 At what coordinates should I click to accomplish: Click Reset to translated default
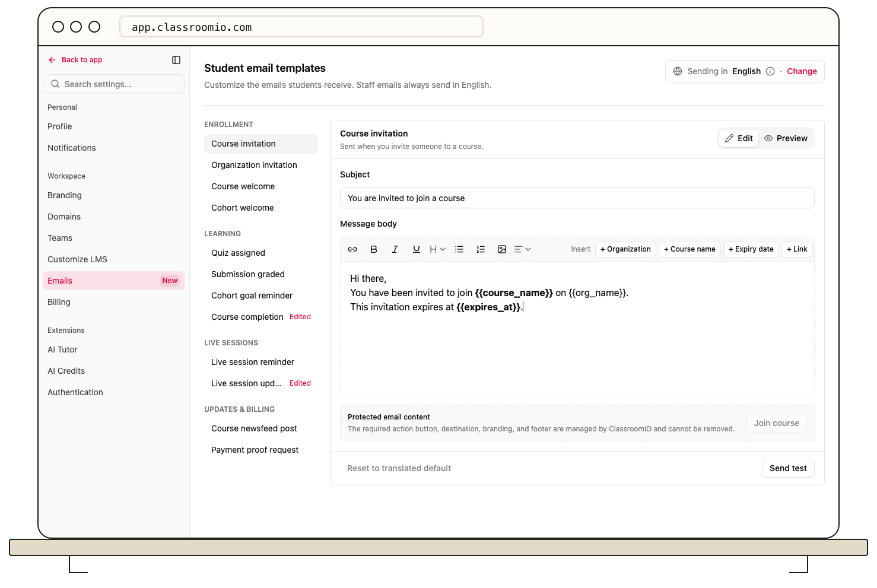coord(399,468)
